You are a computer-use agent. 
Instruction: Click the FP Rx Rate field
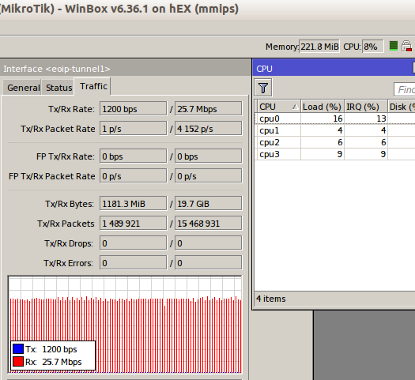pos(208,156)
